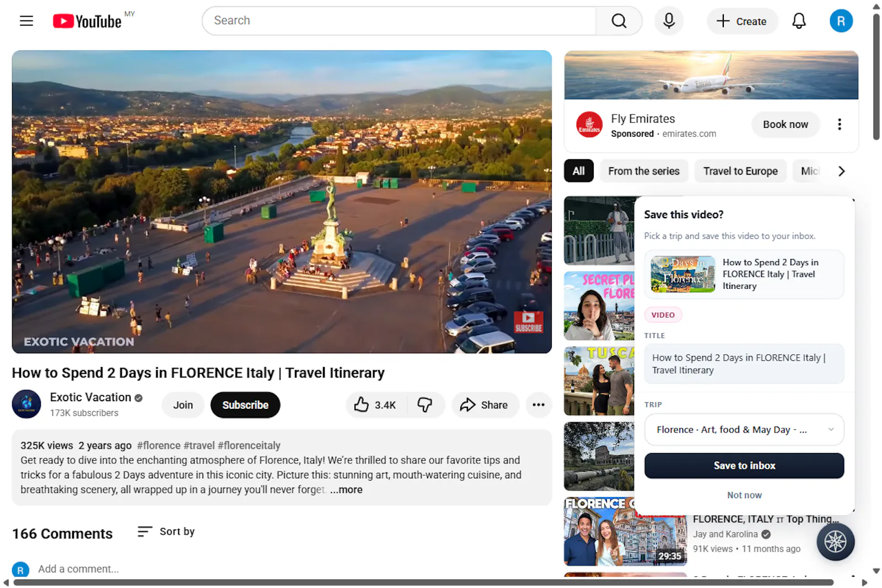Click the horizontal page scrollbar

coord(423,582)
